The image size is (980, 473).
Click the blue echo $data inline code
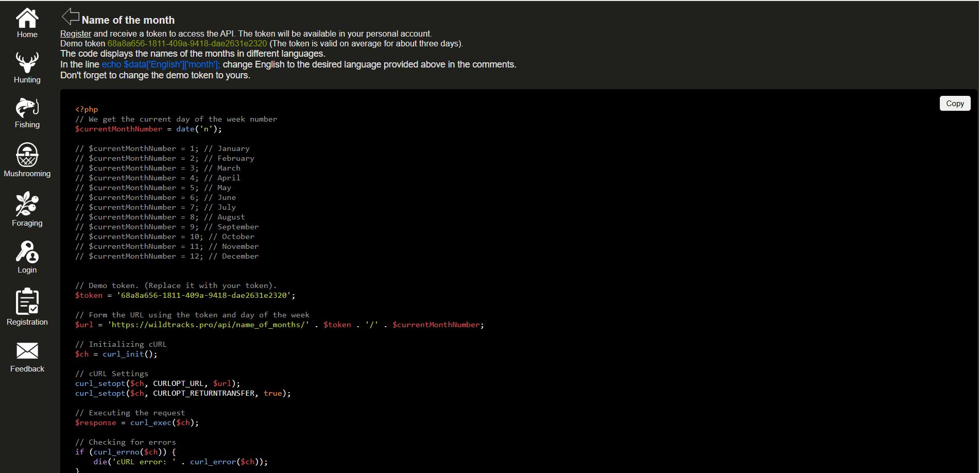pos(161,64)
